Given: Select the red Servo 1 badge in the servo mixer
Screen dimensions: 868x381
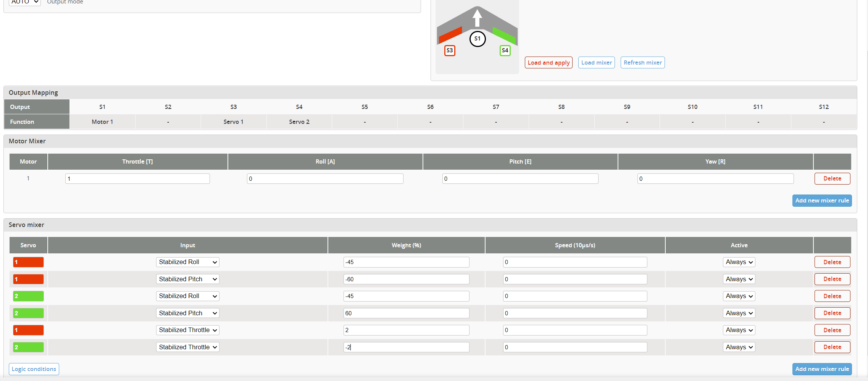Looking at the screenshot, I should coord(28,262).
